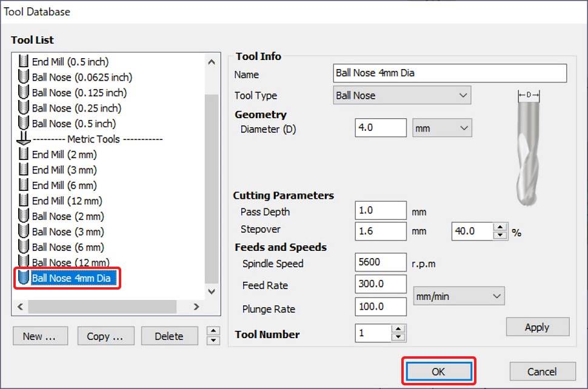
Task: Click the Ball Nose (0.0625 inch) icon
Action: click(24, 77)
